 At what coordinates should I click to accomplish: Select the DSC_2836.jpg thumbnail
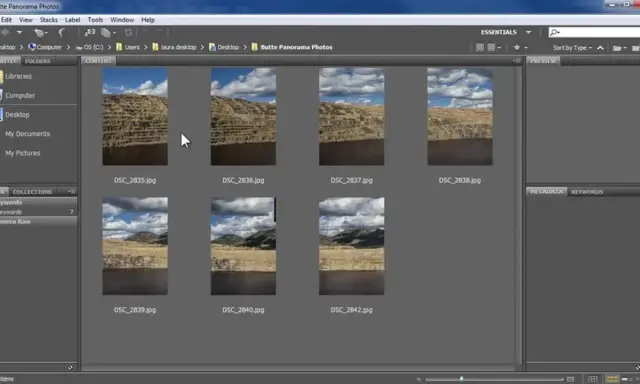(243, 117)
